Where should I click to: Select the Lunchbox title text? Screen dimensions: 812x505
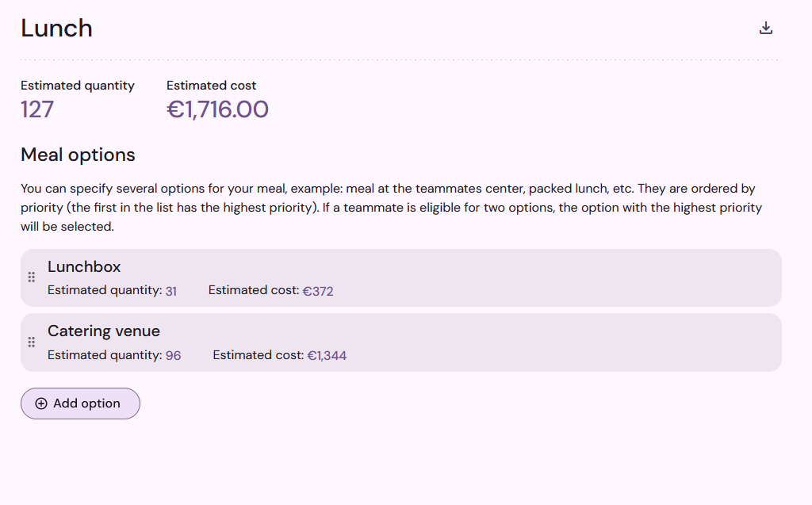(x=84, y=266)
